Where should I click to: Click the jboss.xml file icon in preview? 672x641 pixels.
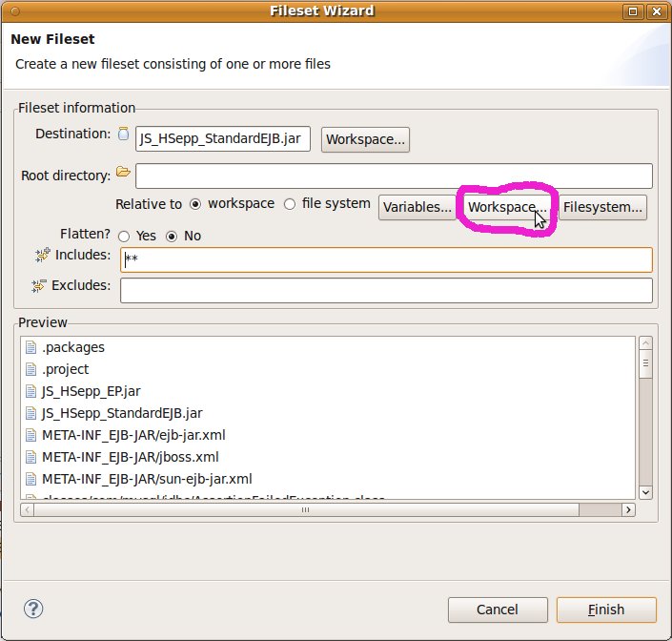pos(31,457)
